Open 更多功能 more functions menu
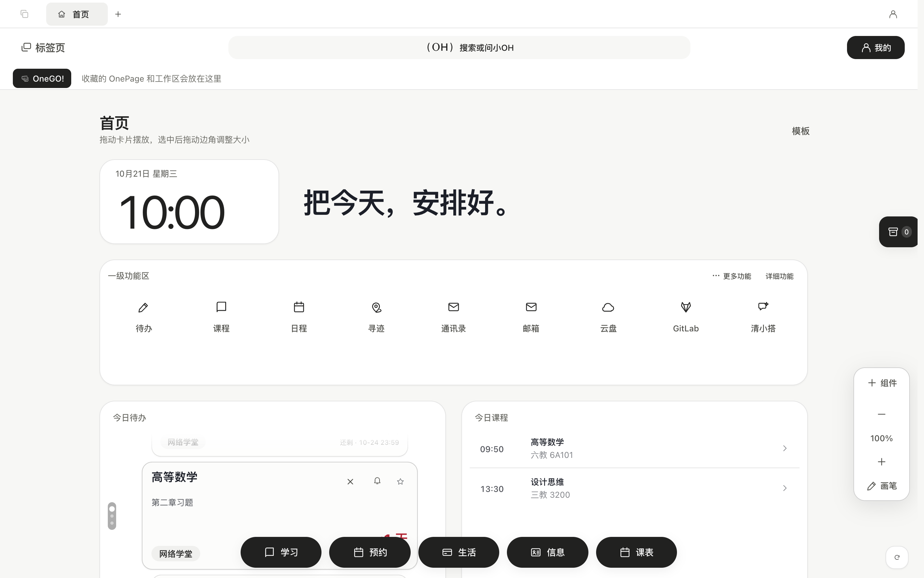 [732, 276]
